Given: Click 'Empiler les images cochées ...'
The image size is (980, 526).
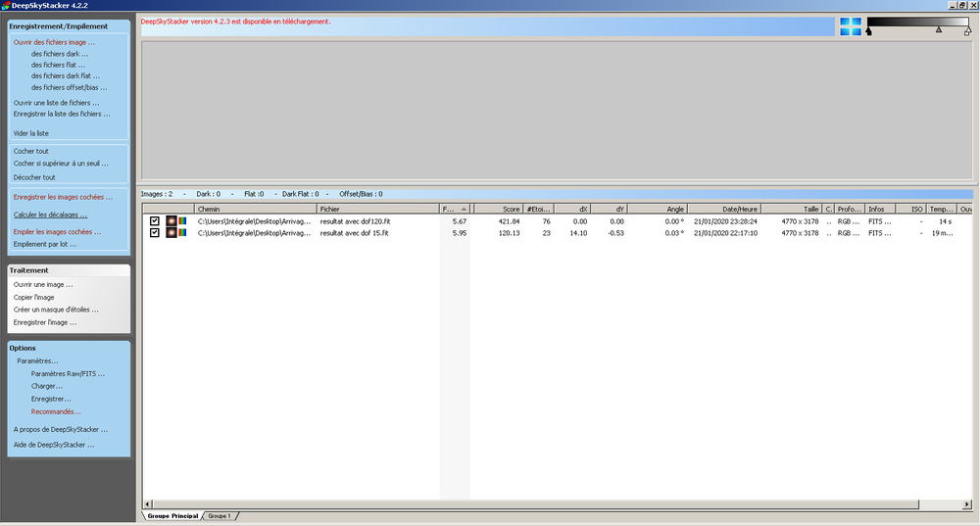Looking at the screenshot, I should (57, 232).
